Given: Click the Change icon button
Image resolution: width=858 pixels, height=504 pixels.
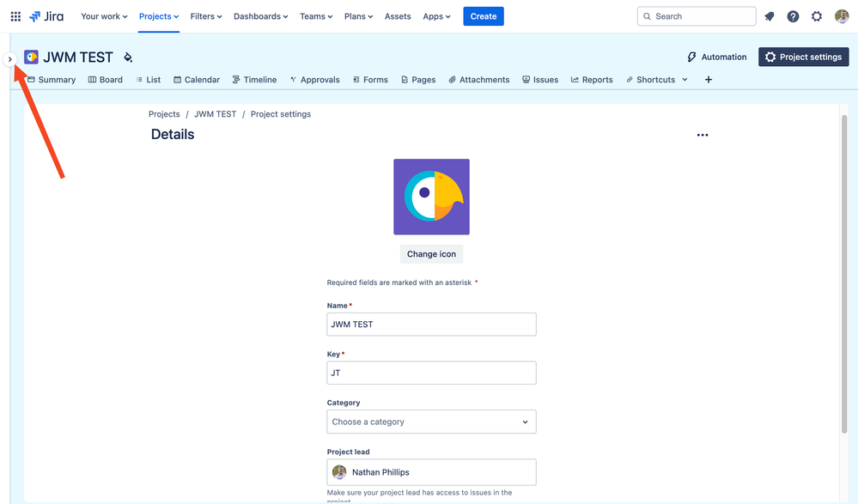Looking at the screenshot, I should point(431,254).
